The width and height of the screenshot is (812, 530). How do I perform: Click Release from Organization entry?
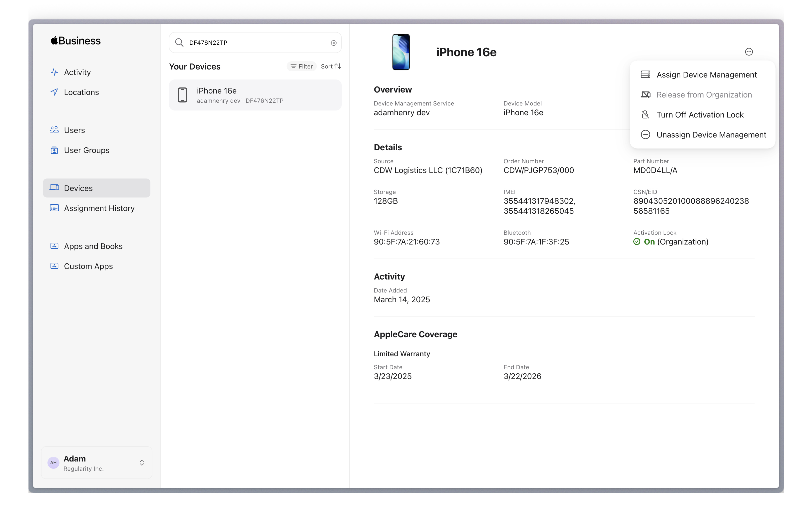(x=704, y=94)
